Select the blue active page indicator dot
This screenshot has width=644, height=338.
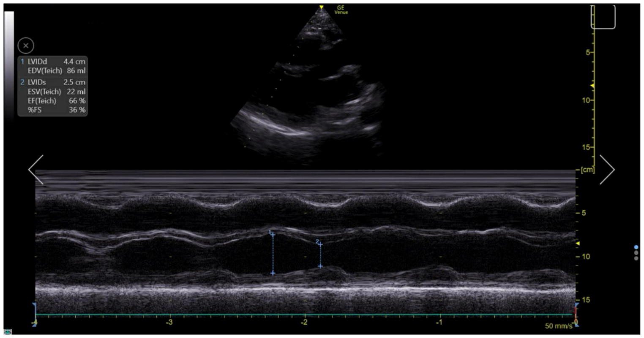[x=636, y=247]
